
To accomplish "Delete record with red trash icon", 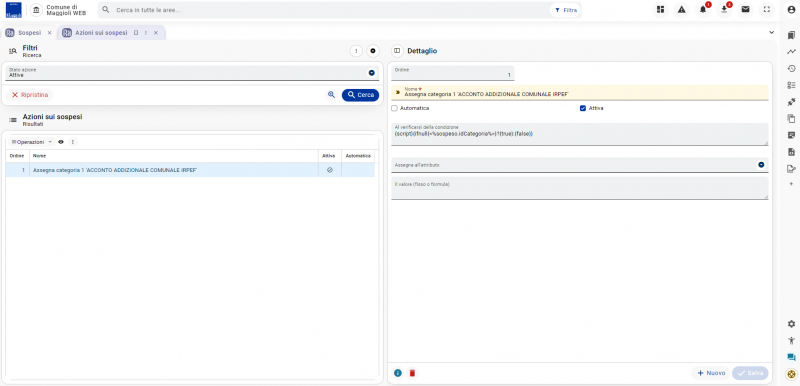I will [x=413, y=373].
